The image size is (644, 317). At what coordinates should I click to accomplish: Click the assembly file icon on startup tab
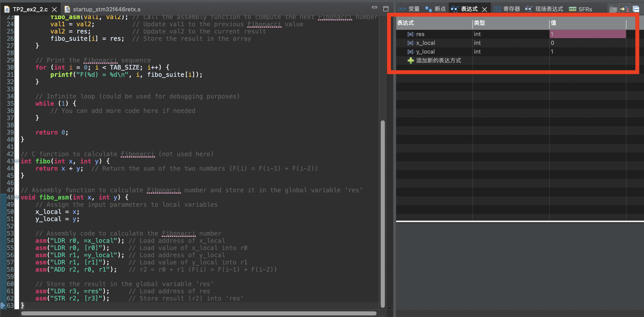67,10
